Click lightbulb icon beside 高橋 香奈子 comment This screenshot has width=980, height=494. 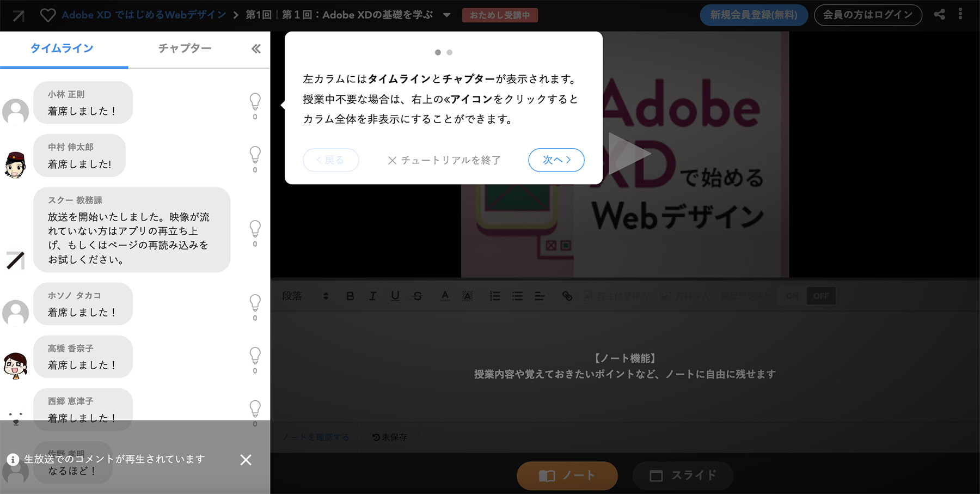pos(255,356)
